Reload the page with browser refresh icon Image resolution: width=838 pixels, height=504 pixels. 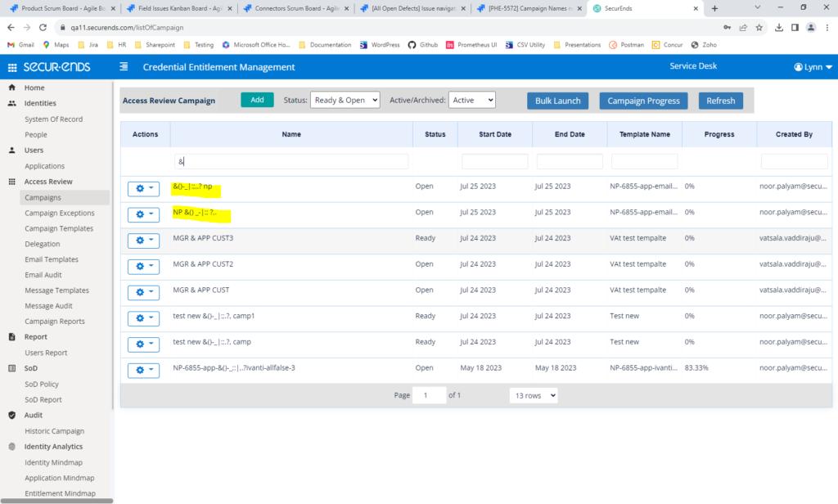click(x=43, y=27)
